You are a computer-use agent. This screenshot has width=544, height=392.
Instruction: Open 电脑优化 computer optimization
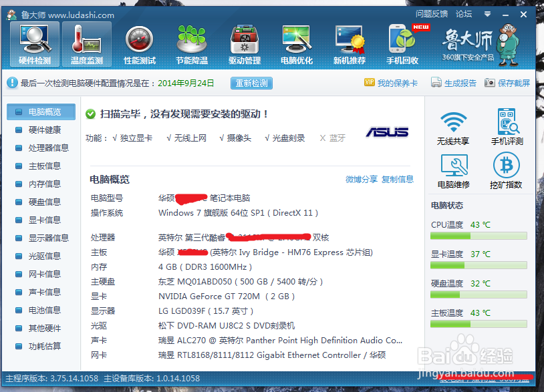[x=297, y=44]
